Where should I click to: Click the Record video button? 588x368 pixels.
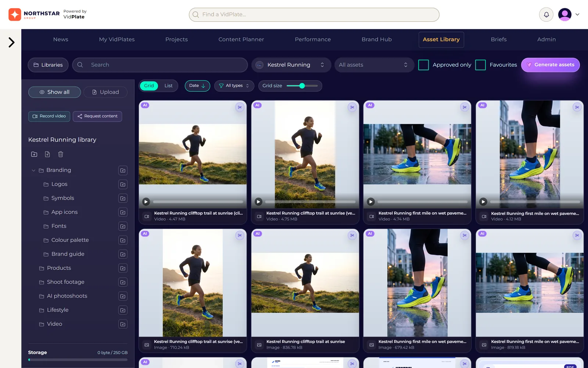pos(49,116)
